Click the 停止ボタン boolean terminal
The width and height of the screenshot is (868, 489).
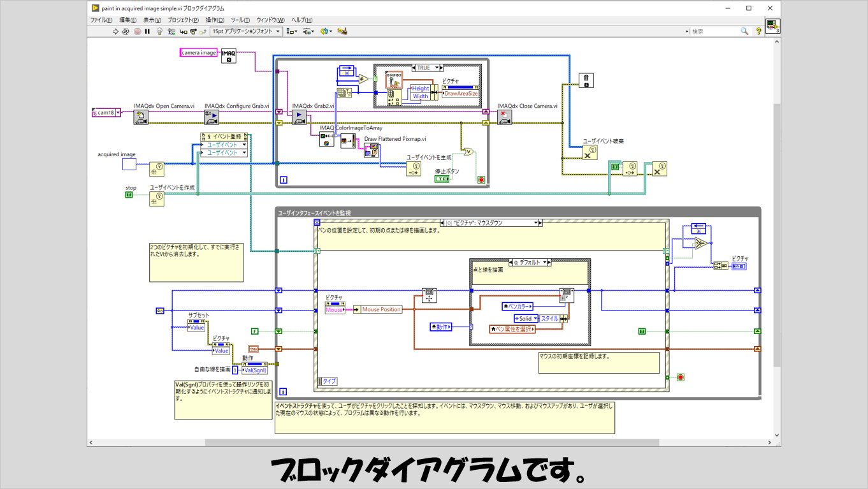(442, 179)
